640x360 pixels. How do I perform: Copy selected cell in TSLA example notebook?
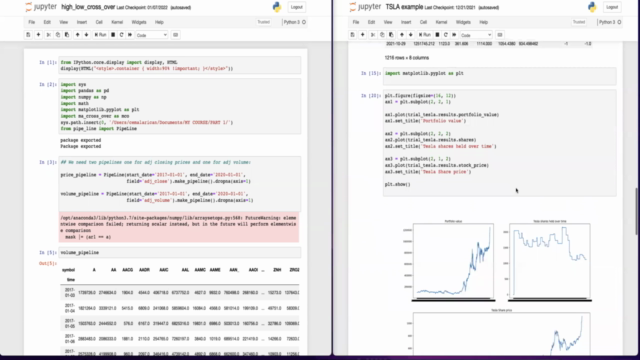point(382,35)
